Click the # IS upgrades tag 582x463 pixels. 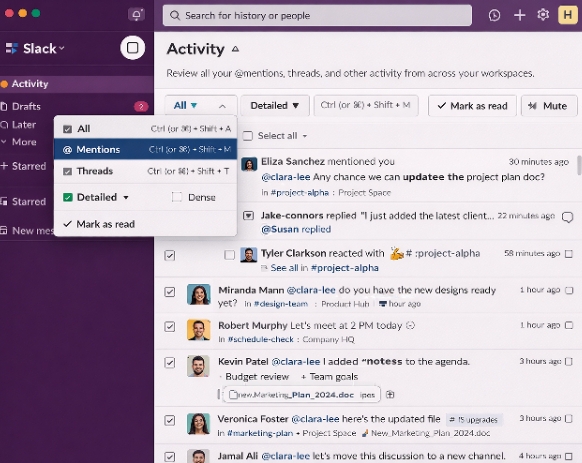(474, 420)
